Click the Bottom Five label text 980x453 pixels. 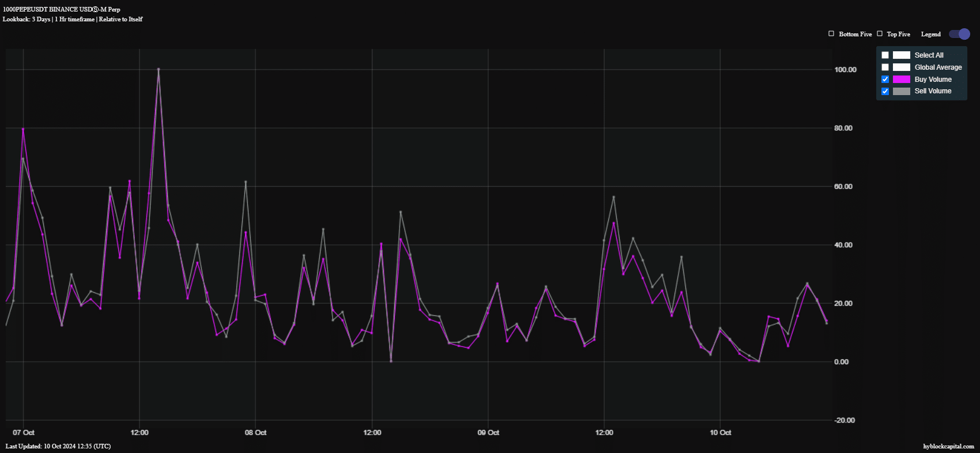coord(855,34)
